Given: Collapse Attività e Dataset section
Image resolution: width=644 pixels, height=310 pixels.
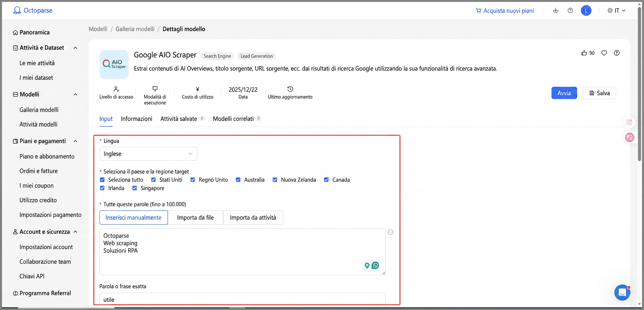Looking at the screenshot, I should coord(75,48).
